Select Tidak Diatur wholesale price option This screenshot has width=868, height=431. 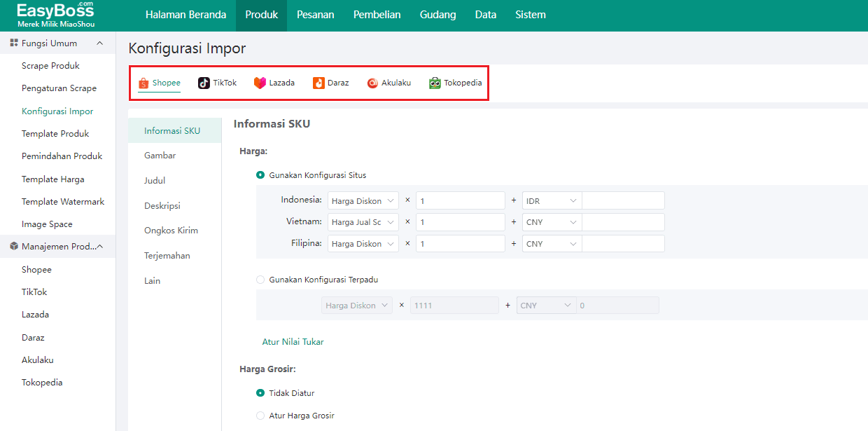(260, 393)
